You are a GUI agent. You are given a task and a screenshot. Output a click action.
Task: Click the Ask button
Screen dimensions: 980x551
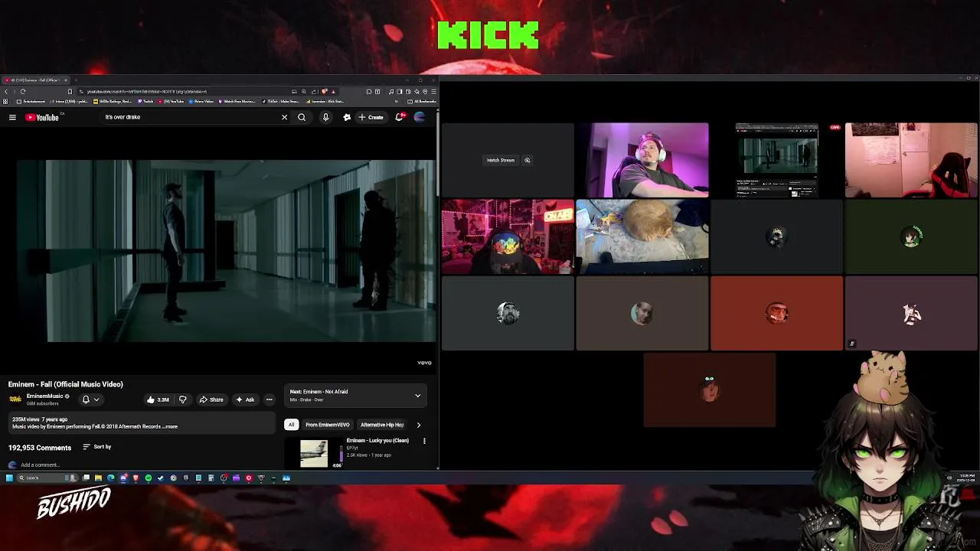[245, 399]
